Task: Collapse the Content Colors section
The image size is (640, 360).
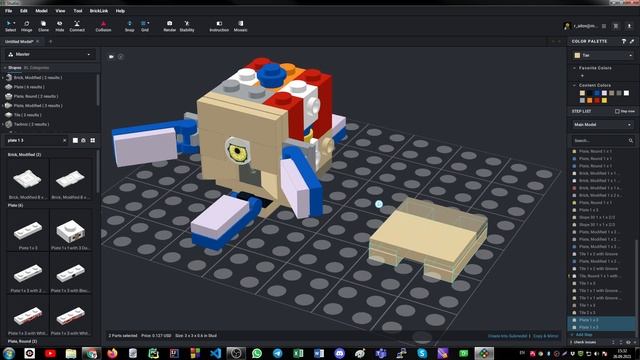Action: (x=575, y=85)
